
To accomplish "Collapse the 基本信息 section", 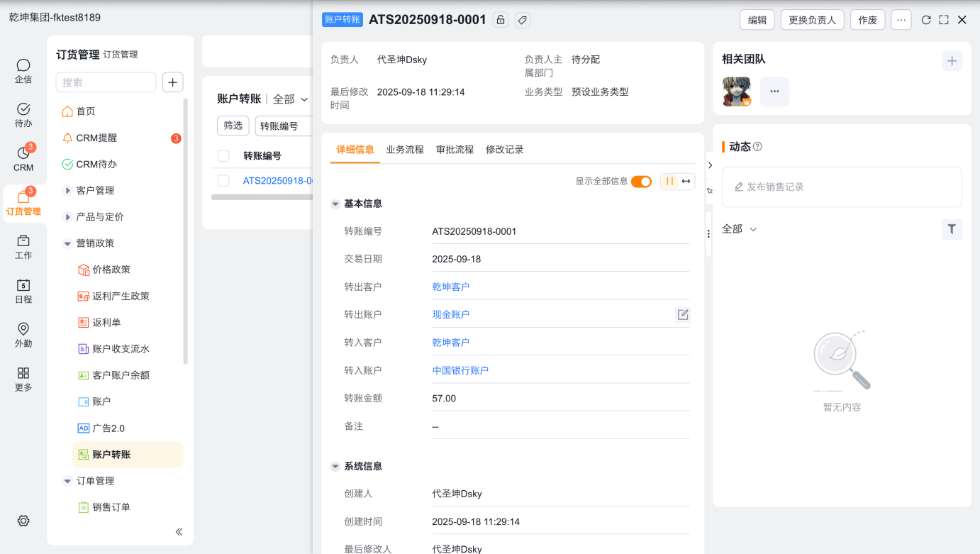I will (x=335, y=204).
